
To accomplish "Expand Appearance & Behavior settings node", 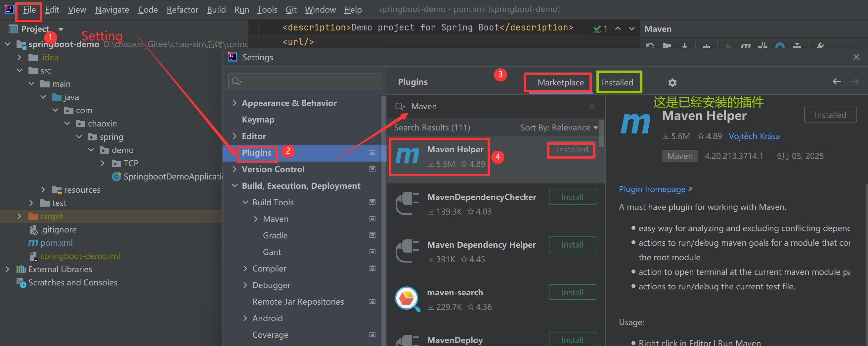I will coord(235,103).
